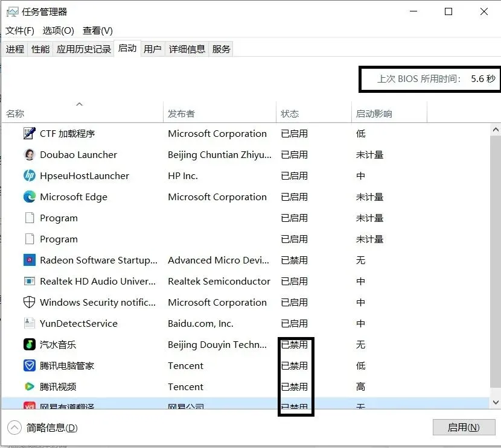The height and width of the screenshot is (448, 501).
Task: Select the 腾讯电脑管家 entry name
Action: [x=67, y=365]
